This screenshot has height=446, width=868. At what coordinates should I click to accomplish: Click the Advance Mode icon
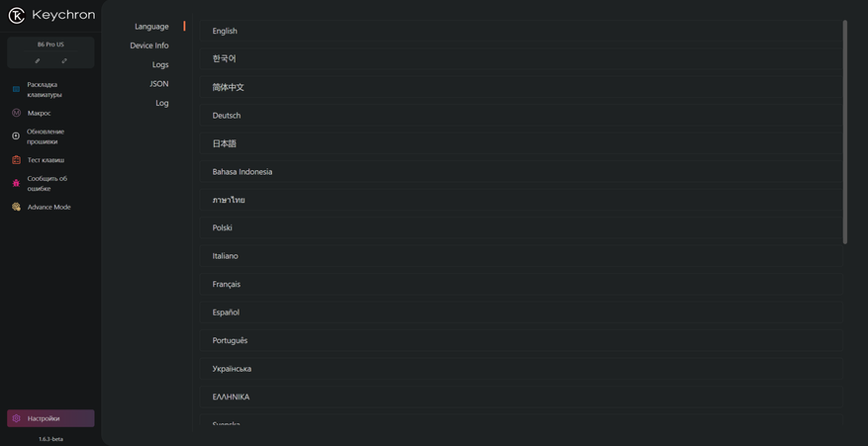point(16,207)
